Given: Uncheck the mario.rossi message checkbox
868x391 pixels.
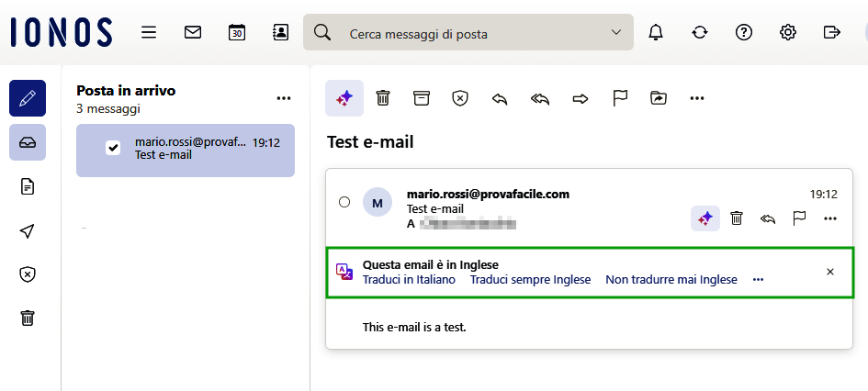Looking at the screenshot, I should click(113, 148).
